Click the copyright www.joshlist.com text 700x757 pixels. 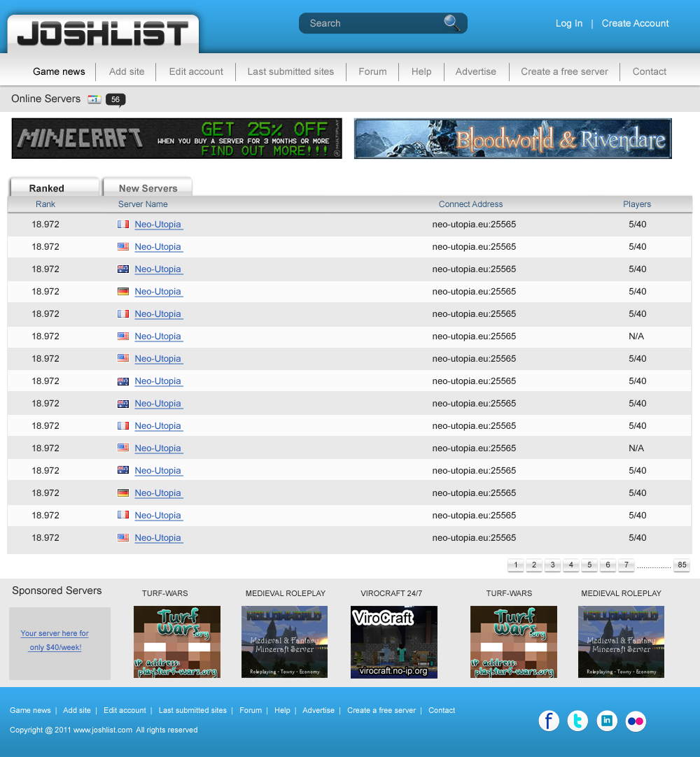pos(102,730)
